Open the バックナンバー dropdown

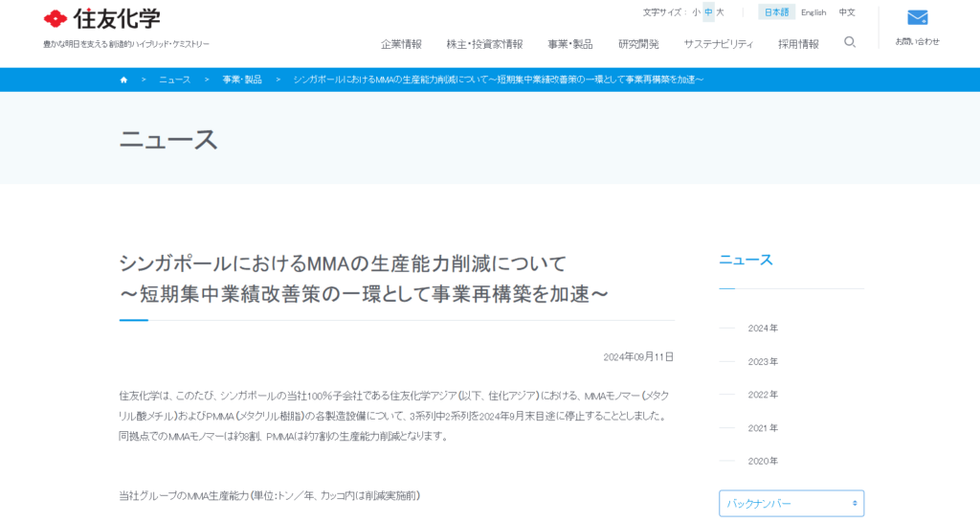pyautogui.click(x=791, y=503)
